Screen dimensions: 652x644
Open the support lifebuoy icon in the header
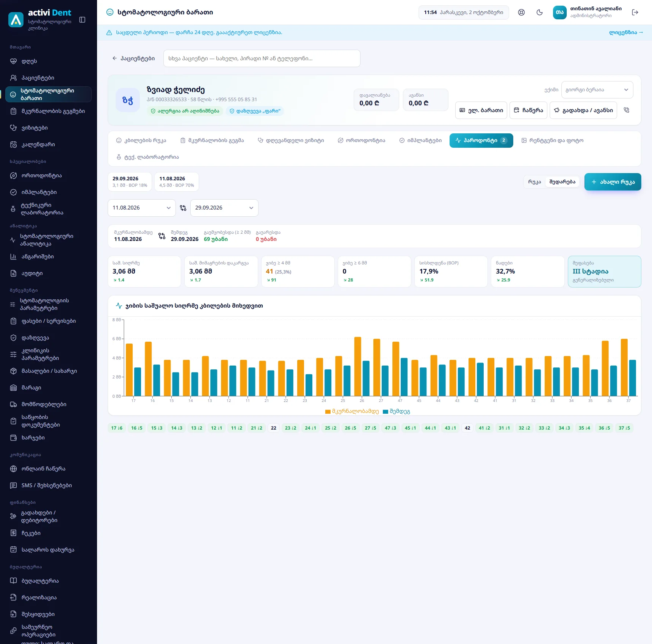(x=521, y=13)
